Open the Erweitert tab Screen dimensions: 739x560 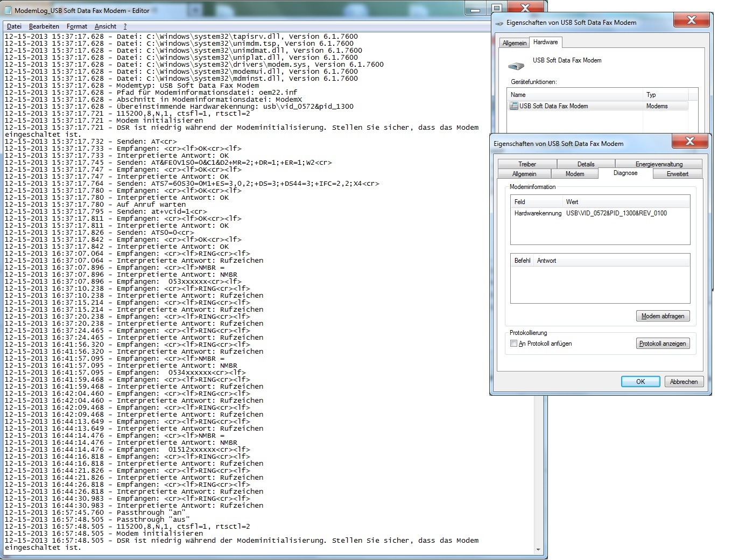pyautogui.click(x=677, y=174)
